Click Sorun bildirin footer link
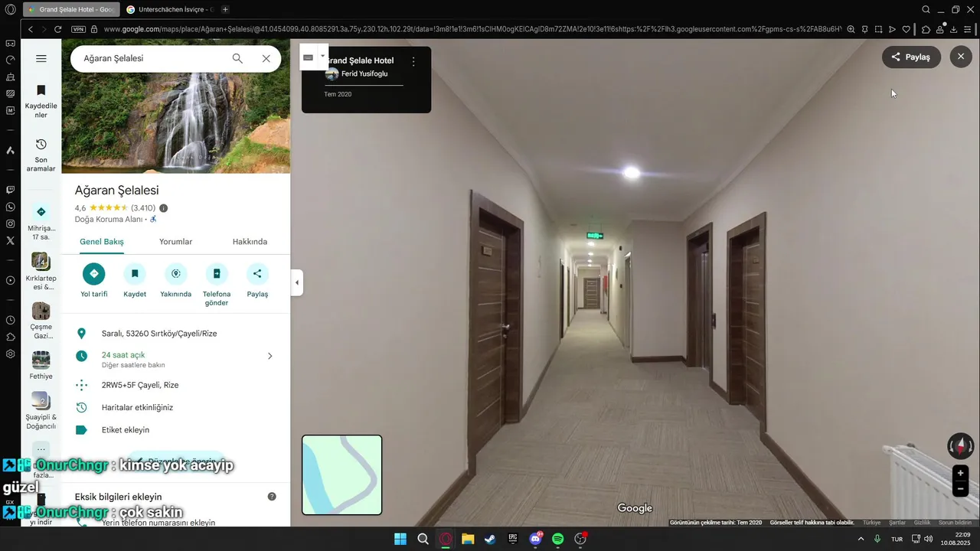 coord(955,523)
